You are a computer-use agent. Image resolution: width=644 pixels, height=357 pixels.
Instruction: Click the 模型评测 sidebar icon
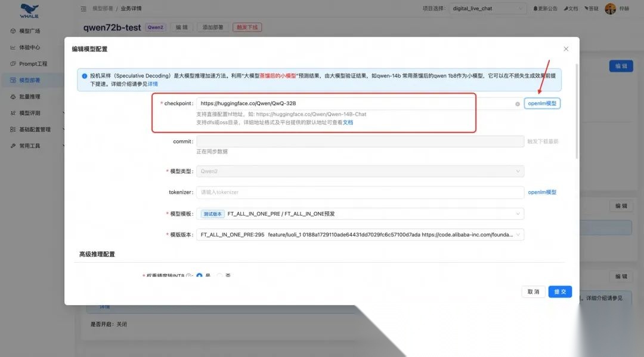point(13,113)
